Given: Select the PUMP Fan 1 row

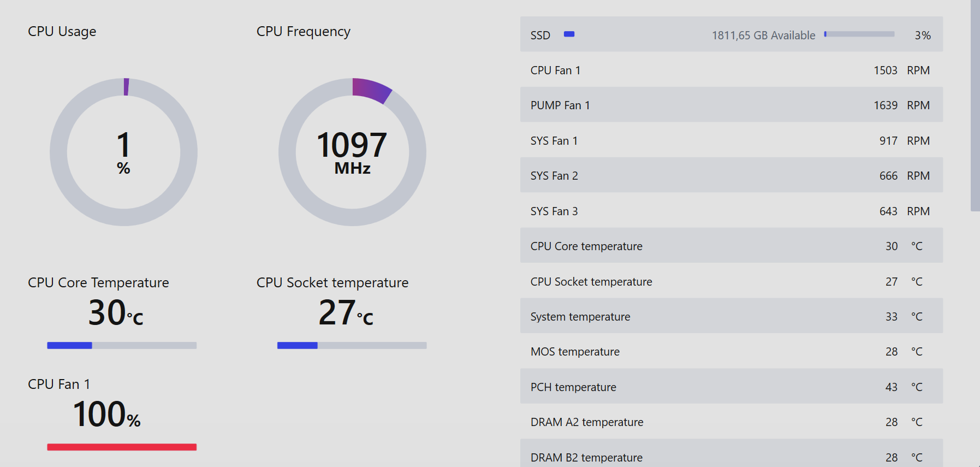Looking at the screenshot, I should (x=731, y=105).
